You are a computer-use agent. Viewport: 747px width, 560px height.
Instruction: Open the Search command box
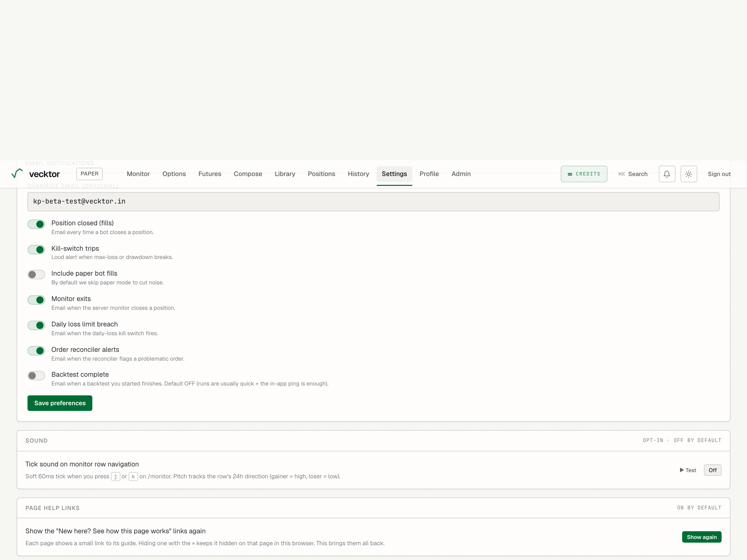coord(633,174)
